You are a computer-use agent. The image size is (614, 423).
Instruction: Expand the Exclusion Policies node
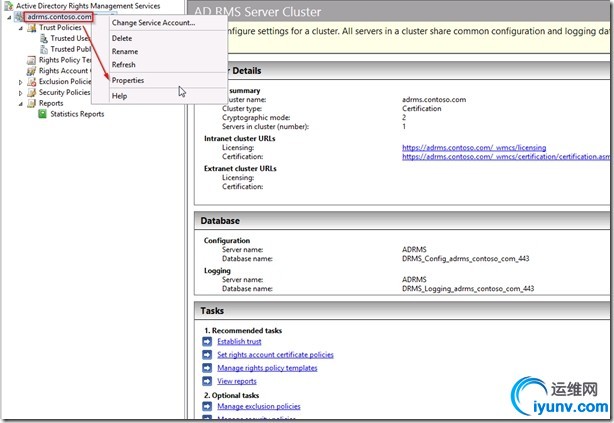click(x=21, y=82)
